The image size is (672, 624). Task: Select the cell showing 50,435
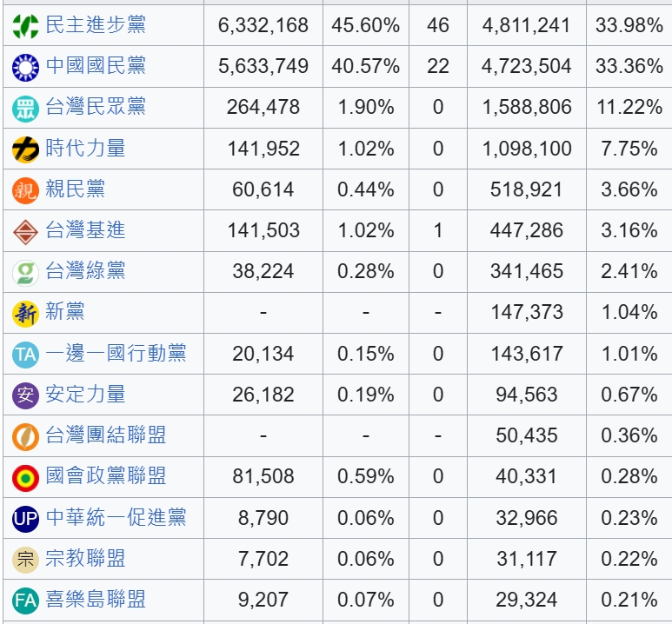coord(526,435)
